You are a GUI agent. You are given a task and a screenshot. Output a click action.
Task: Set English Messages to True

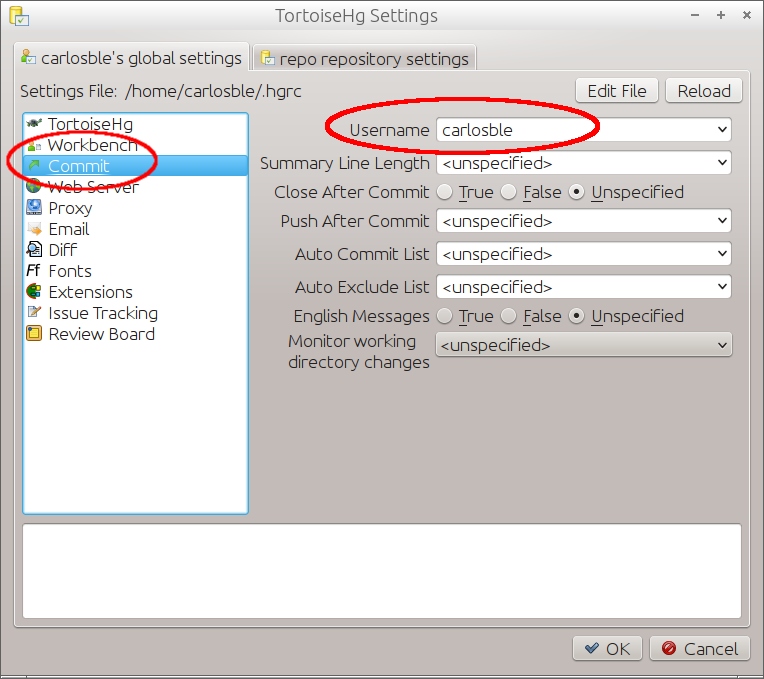[x=444, y=316]
